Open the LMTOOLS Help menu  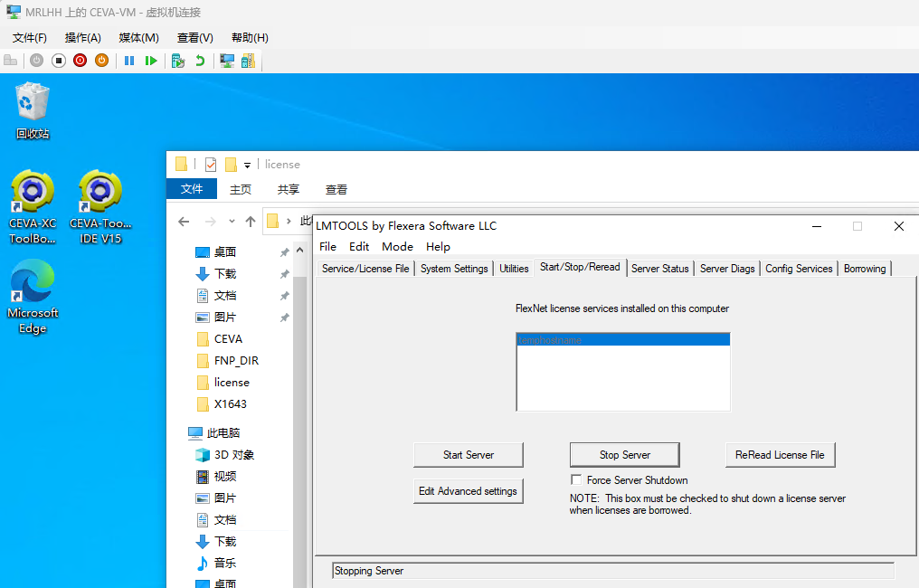(x=438, y=247)
